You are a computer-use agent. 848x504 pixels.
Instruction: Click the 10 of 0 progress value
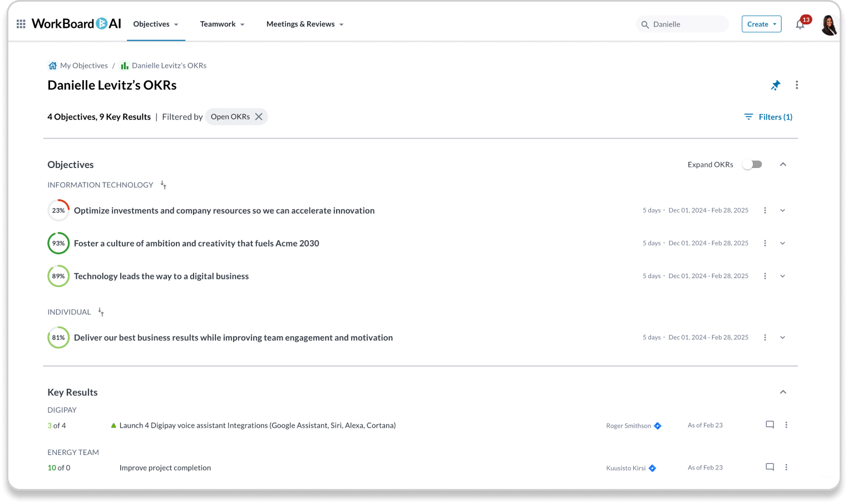click(x=59, y=468)
